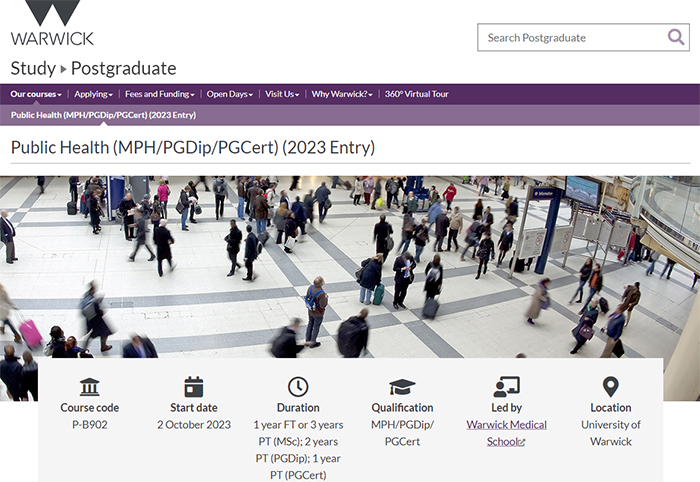This screenshot has width=700, height=482.
Task: Click the University of Warwick location text
Action: coord(611,433)
